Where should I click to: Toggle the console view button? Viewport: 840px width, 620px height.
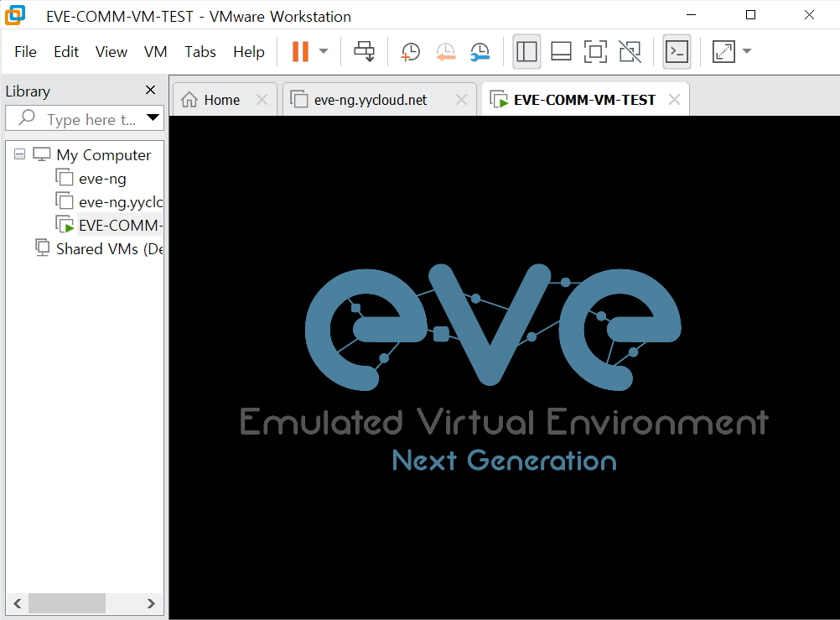tap(677, 51)
